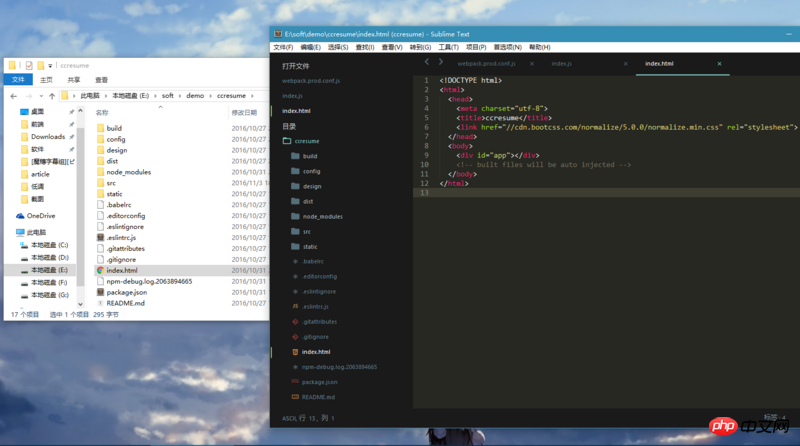Click the JS icon next to .eslintrc.js in sidebar
This screenshot has height=446, width=800.
294,306
